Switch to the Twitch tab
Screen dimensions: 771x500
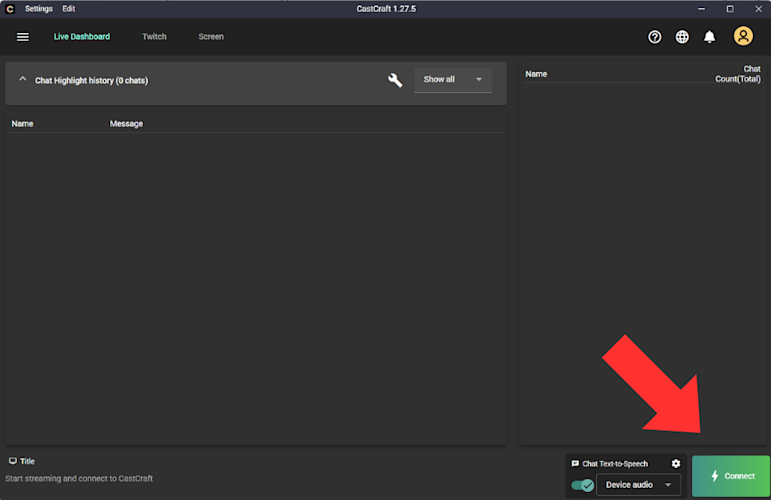click(x=154, y=37)
